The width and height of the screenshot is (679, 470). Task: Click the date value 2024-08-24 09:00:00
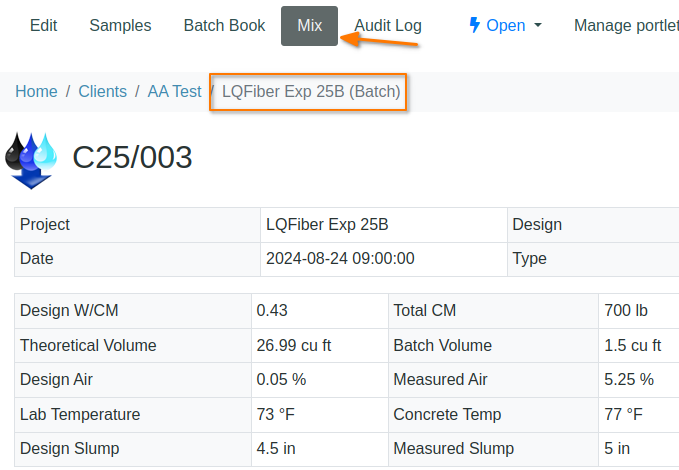340,258
